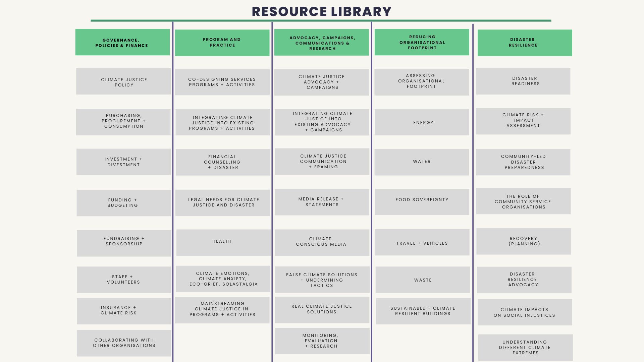Open Assessing Organisational Footprint tile
The image size is (644, 362).
422,82
